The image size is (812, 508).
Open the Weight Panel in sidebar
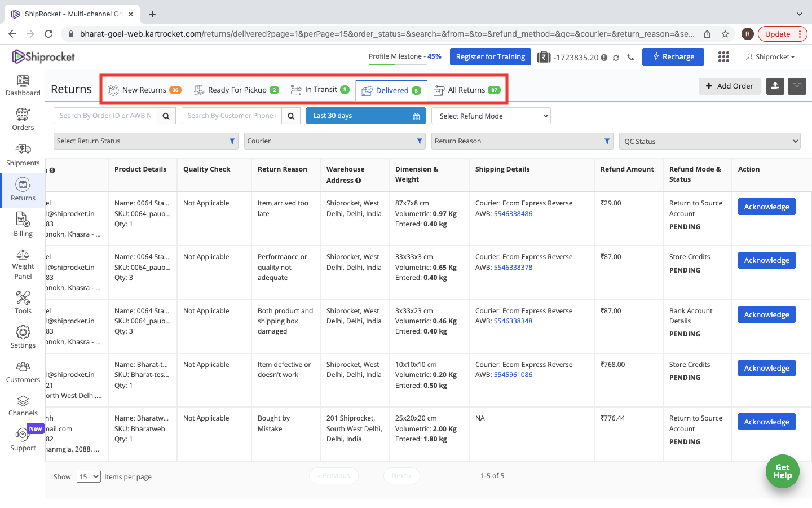click(23, 262)
